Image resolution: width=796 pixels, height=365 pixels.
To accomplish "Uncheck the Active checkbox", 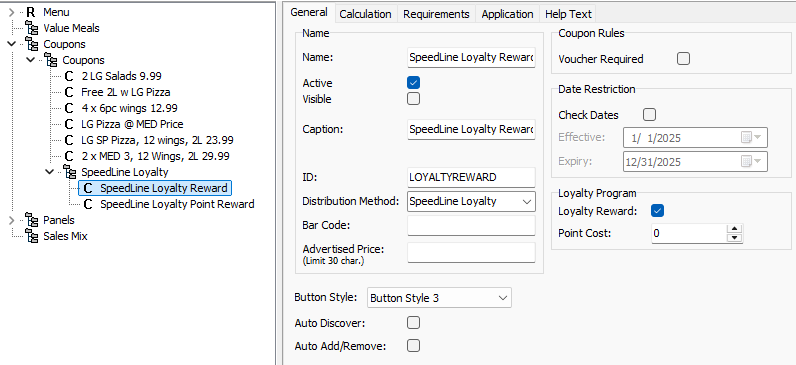I will [414, 83].
